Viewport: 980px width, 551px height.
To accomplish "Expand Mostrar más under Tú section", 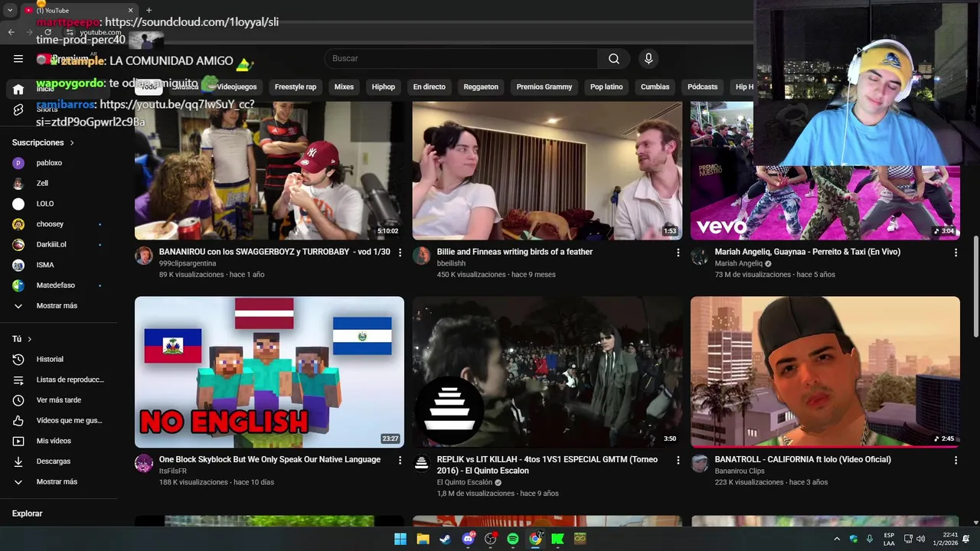I will (x=58, y=481).
